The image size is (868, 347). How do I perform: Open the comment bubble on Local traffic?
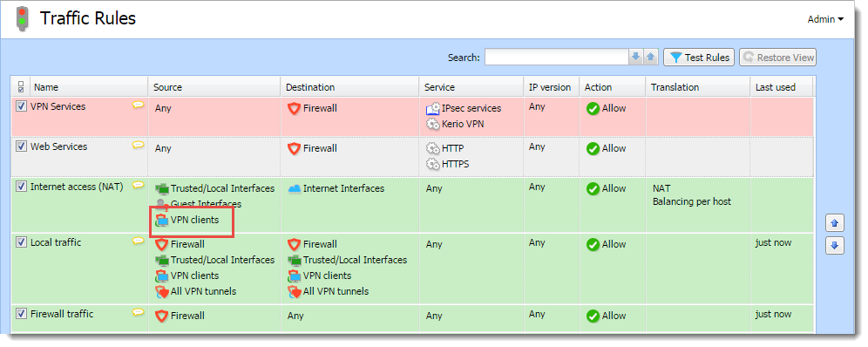pyautogui.click(x=138, y=242)
